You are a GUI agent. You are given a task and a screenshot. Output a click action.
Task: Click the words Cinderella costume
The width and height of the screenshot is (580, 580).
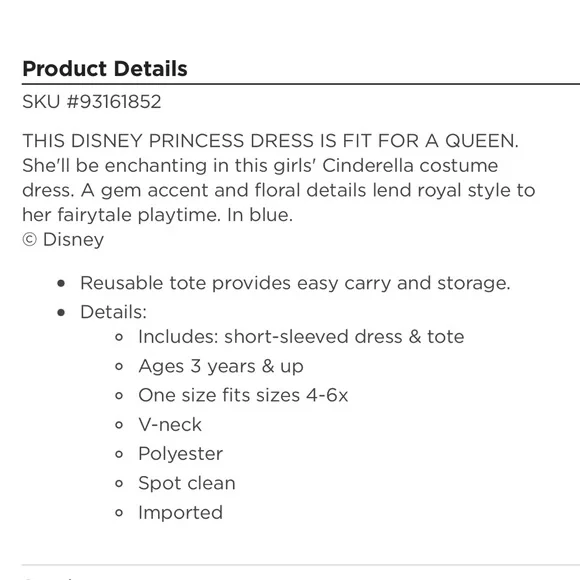[x=410, y=165]
